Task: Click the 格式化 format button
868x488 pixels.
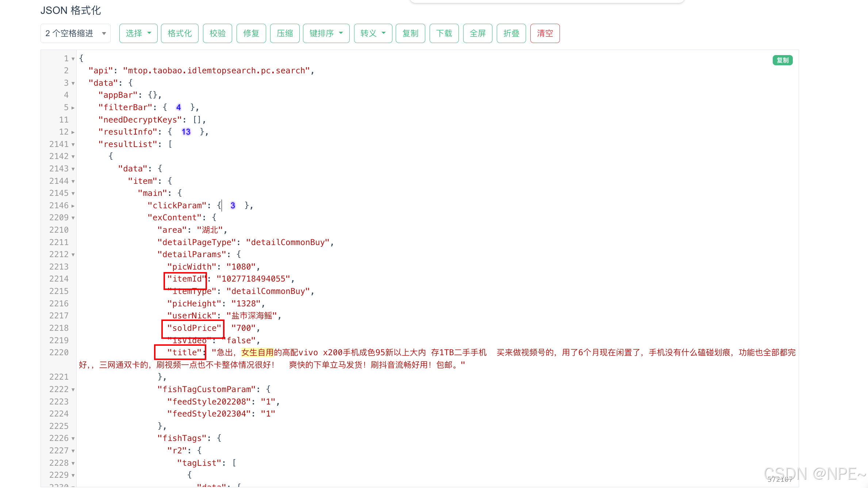Action: tap(180, 34)
